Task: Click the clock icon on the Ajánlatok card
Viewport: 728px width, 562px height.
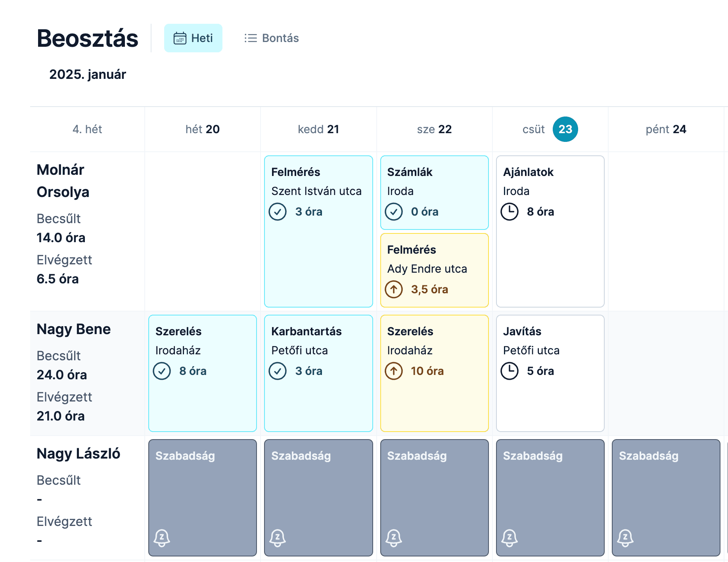Action: pyautogui.click(x=510, y=212)
